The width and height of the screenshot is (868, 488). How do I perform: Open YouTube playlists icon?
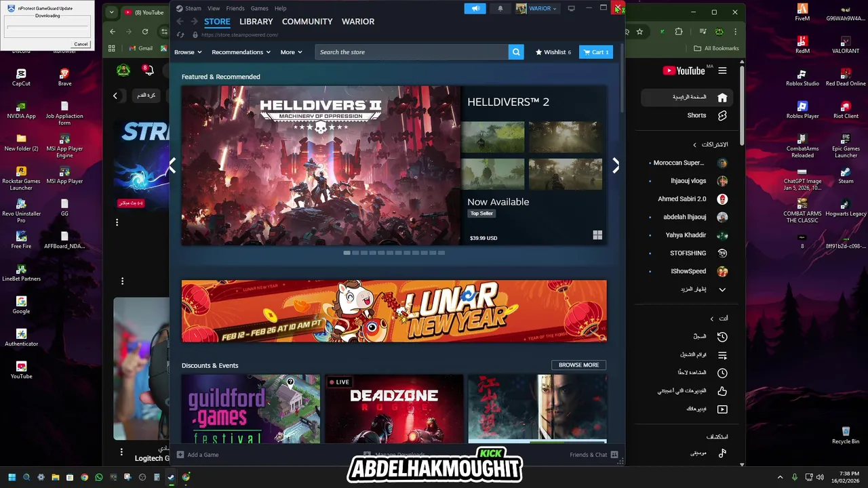tap(722, 355)
